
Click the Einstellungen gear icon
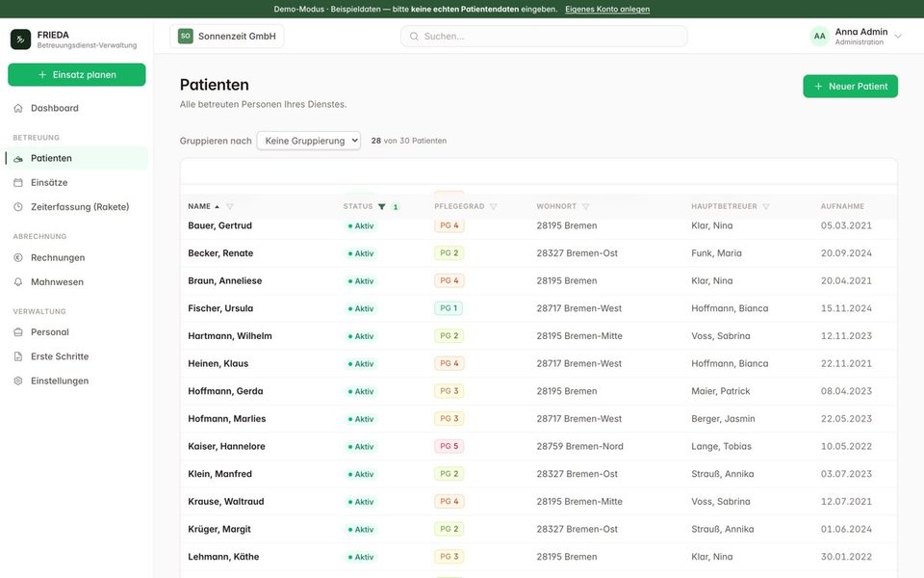click(x=18, y=381)
